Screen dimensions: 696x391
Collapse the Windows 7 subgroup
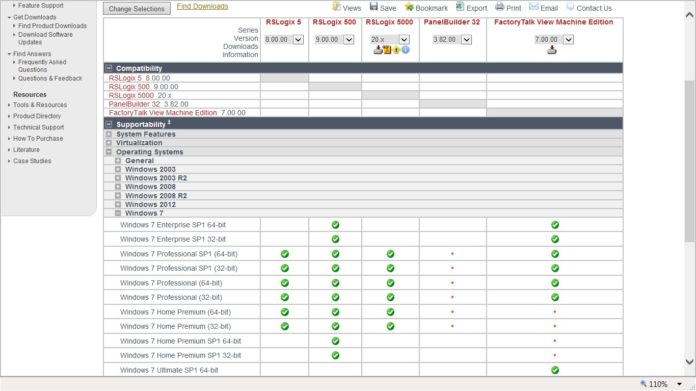click(x=118, y=213)
